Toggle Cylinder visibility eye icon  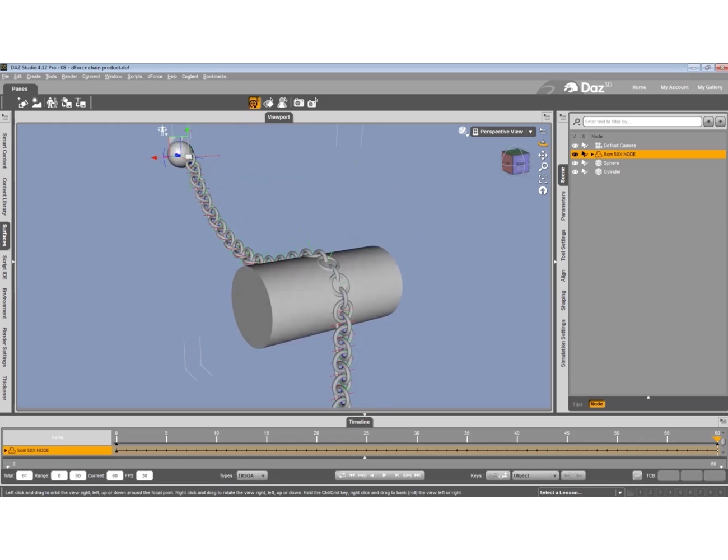(x=575, y=172)
